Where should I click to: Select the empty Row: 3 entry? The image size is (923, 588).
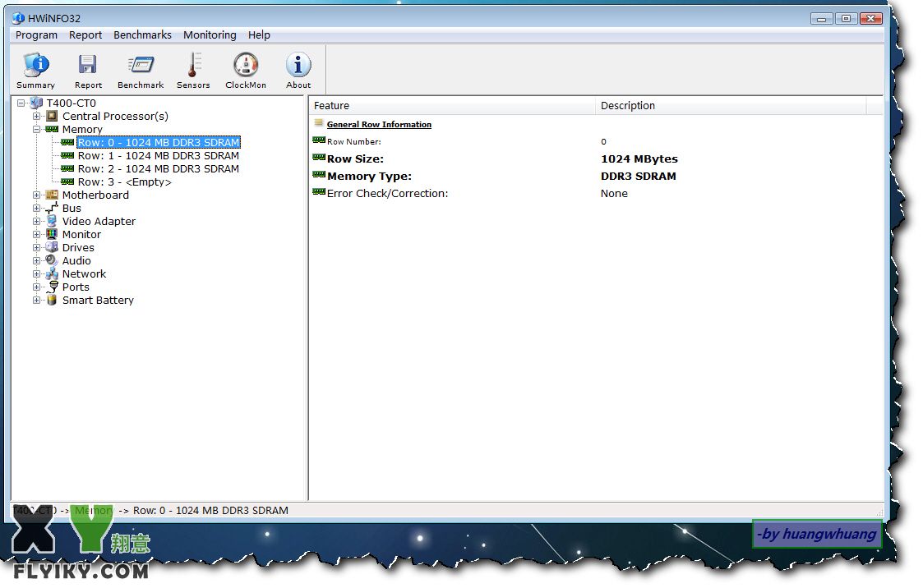coord(124,181)
